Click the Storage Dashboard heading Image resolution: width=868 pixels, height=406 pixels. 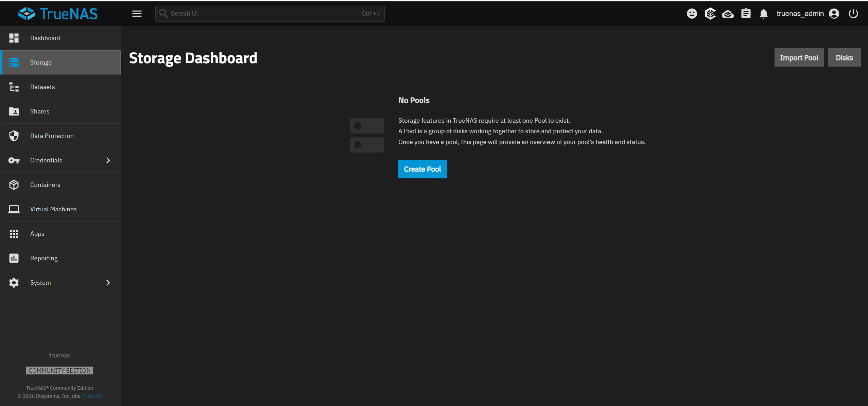[x=193, y=58]
